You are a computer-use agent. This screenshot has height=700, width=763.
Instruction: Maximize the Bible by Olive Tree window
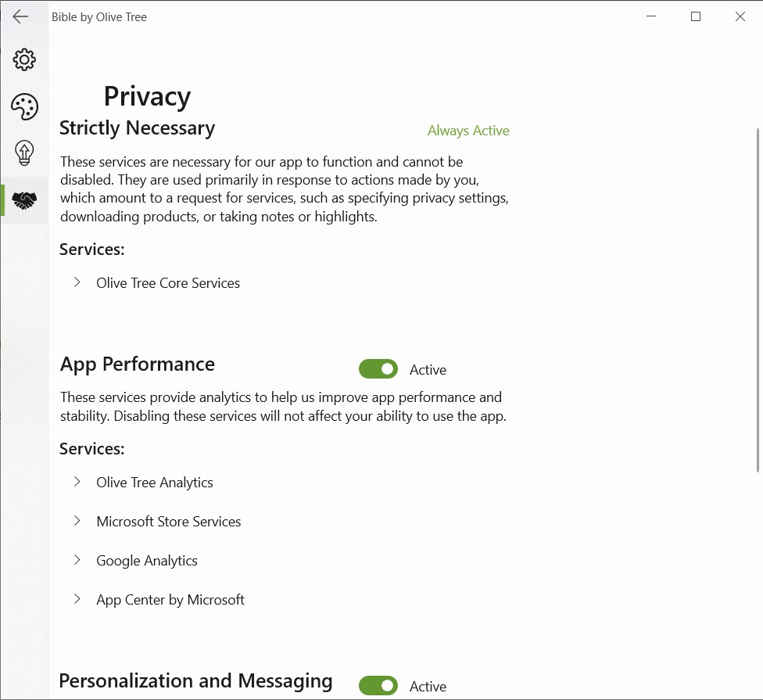click(695, 16)
